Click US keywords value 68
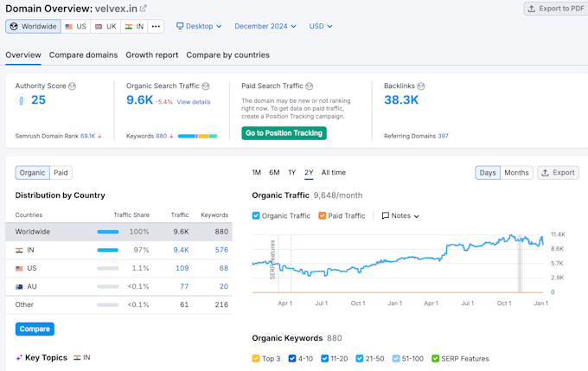This screenshot has width=588, height=371. tap(224, 269)
